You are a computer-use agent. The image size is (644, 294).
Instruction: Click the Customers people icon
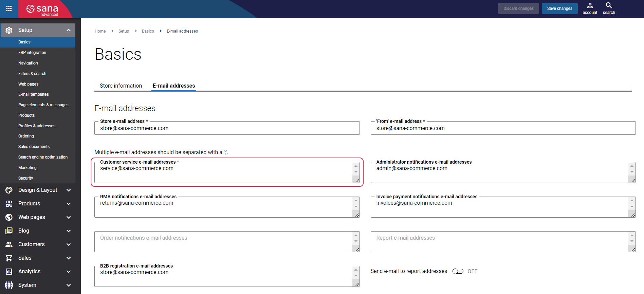click(9, 244)
